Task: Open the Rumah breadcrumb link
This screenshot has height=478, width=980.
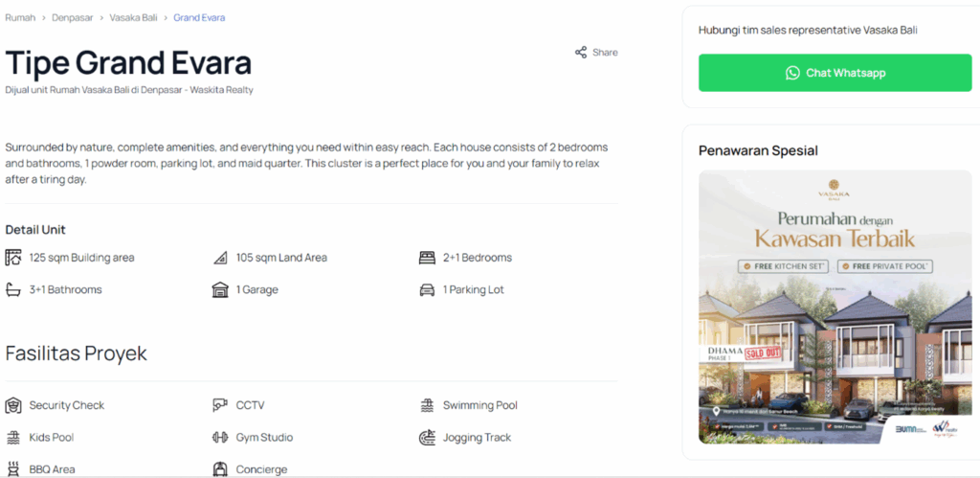Action: 20,18
